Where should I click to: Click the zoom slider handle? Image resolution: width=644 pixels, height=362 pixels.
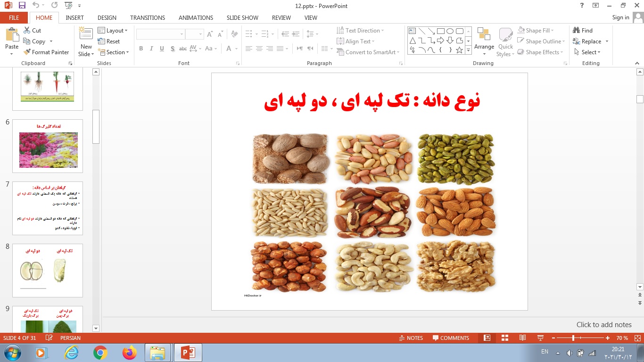tap(573, 338)
